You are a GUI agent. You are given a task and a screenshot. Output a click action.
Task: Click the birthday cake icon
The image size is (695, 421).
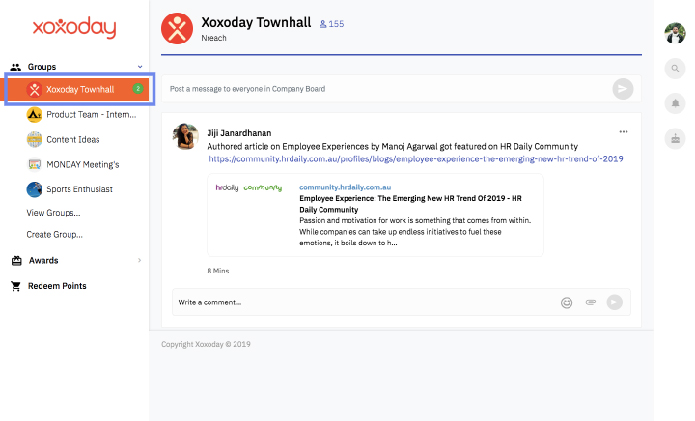(675, 139)
